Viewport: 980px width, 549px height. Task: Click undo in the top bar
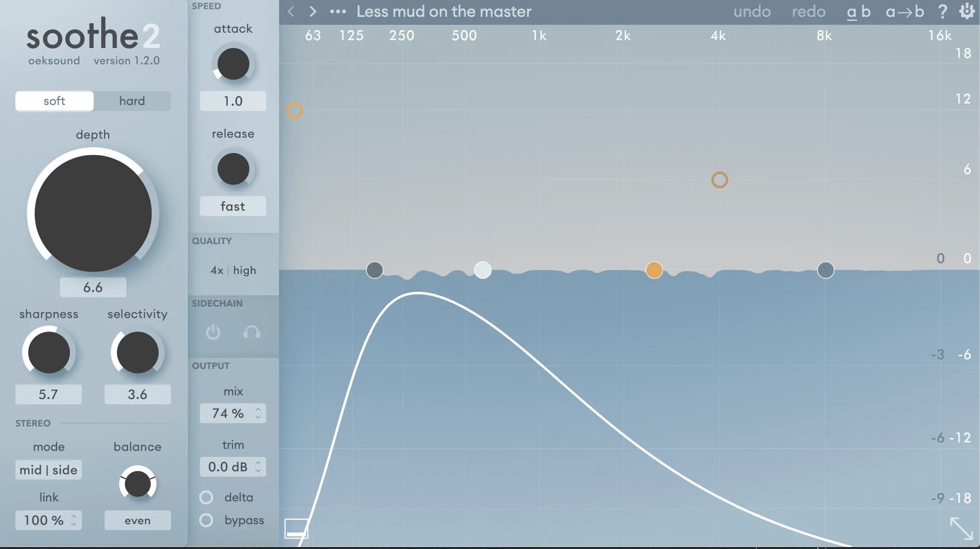tap(751, 11)
